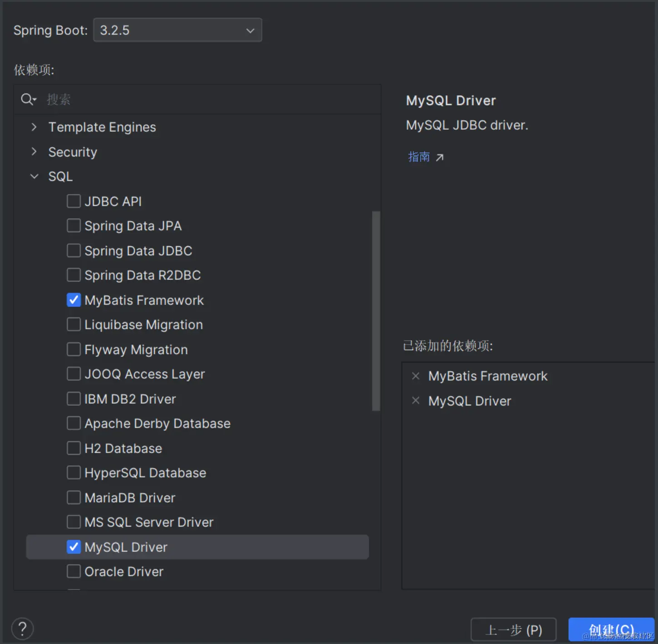
Task: Expand the Security category
Action: point(34,152)
